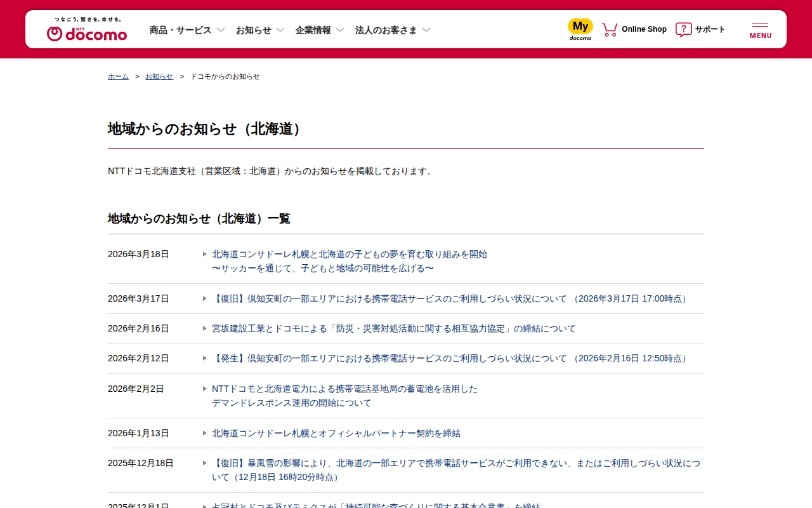Click the お知らせ breadcrumb link

[x=159, y=76]
